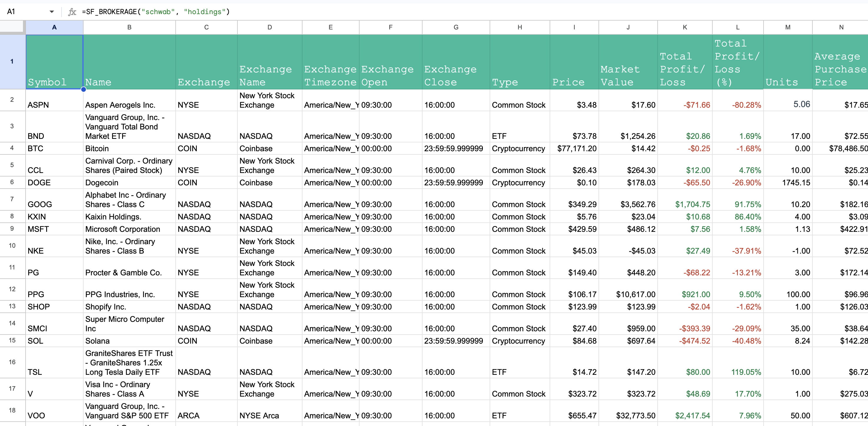This screenshot has width=868, height=426.
Task: Click the Microsoft Corporation name cell
Action: click(129, 229)
